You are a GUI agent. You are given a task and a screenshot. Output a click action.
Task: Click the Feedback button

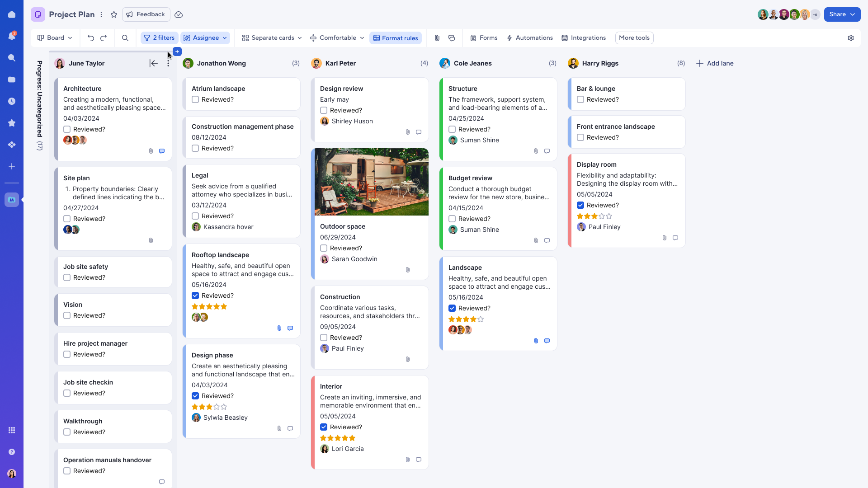point(146,14)
